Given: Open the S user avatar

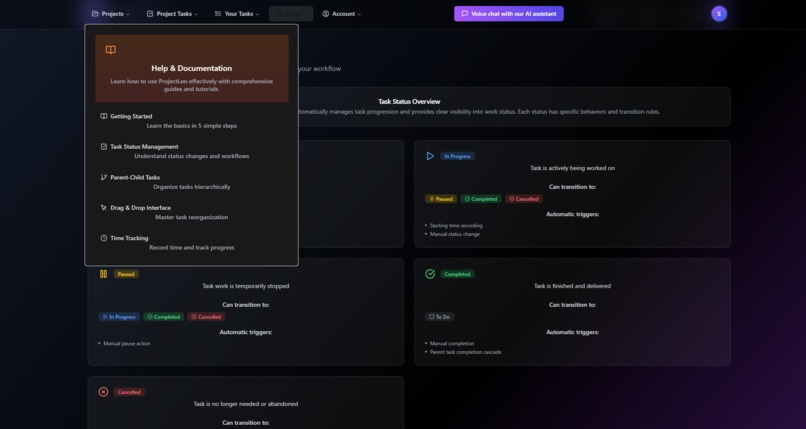Looking at the screenshot, I should click(x=719, y=14).
